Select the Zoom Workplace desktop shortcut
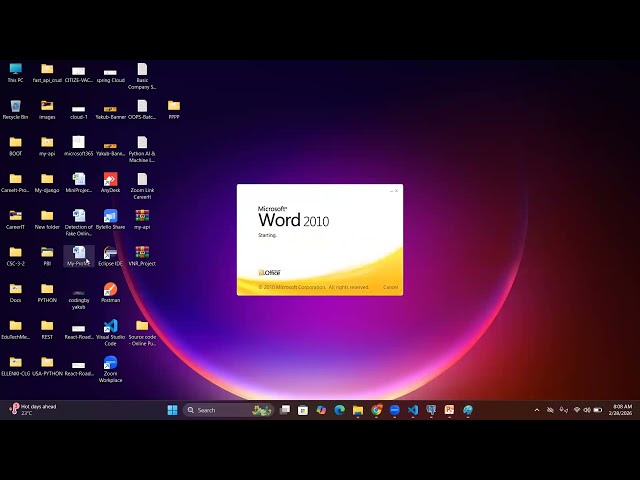 point(110,369)
